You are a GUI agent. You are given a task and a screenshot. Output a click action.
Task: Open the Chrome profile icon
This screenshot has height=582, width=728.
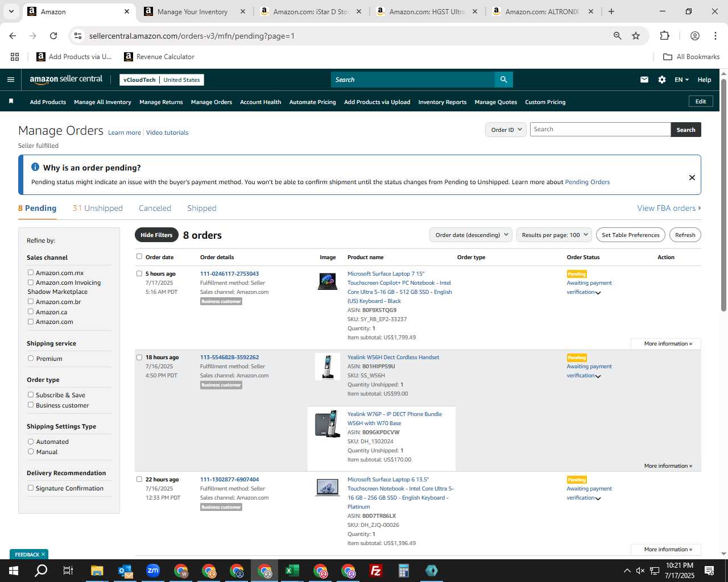pos(695,36)
